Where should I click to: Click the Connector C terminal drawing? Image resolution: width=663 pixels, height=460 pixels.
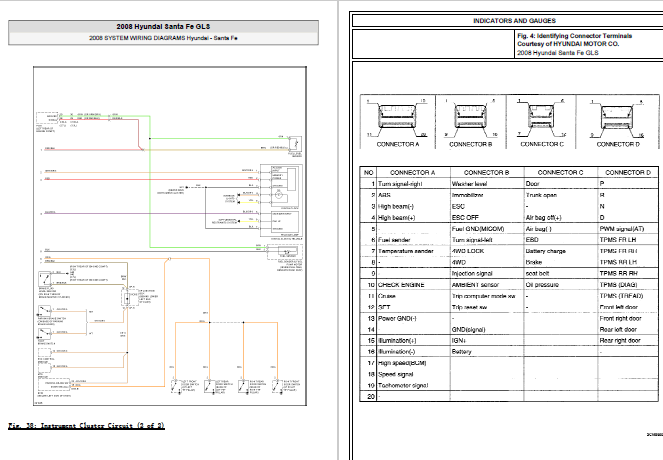542,118
